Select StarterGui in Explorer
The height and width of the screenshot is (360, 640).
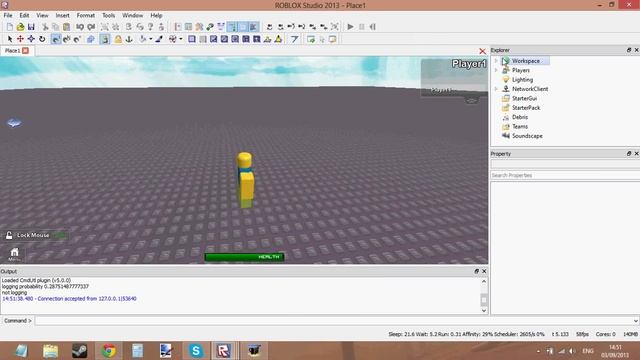524,98
